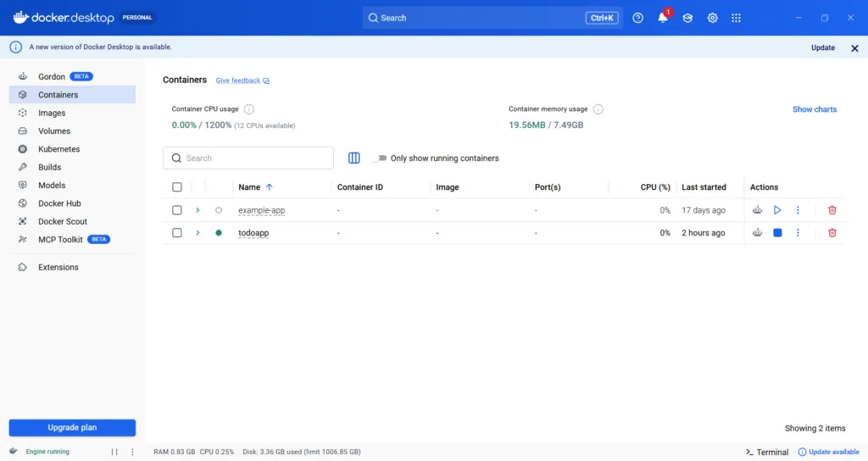
Task: Click the Last started column header
Action: click(704, 187)
